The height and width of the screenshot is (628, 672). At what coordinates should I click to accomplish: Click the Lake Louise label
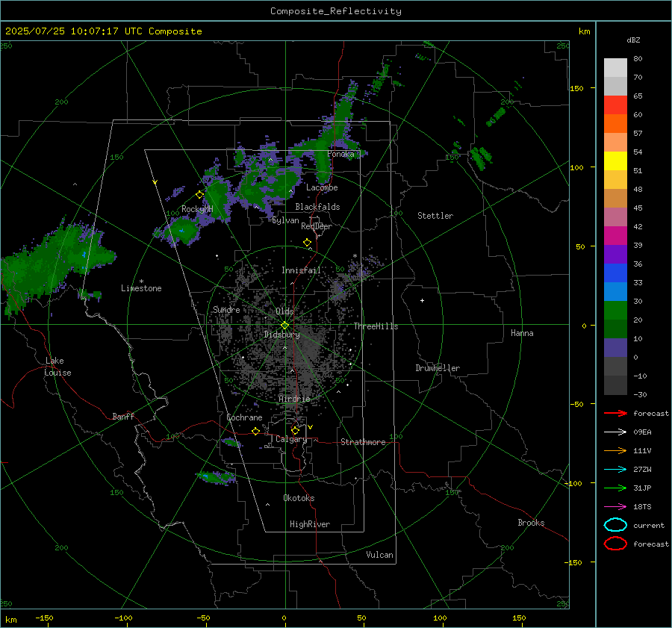pyautogui.click(x=57, y=367)
